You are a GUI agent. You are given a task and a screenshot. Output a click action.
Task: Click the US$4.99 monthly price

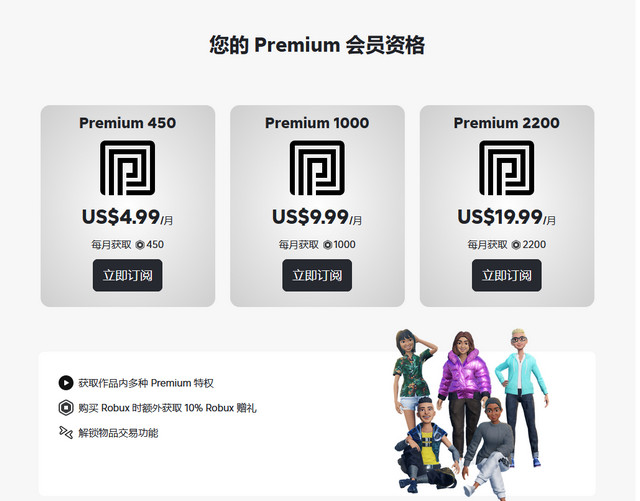(x=128, y=217)
